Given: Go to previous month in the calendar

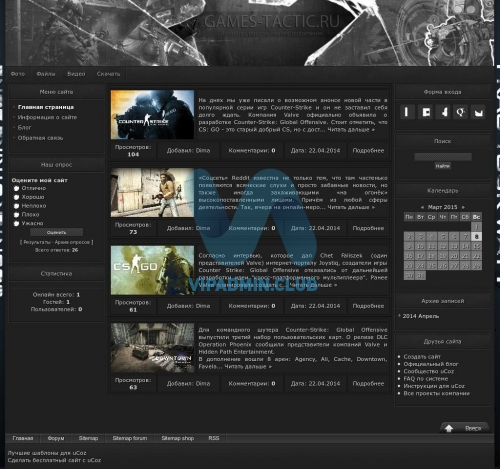Looking at the screenshot, I should 422,207.
